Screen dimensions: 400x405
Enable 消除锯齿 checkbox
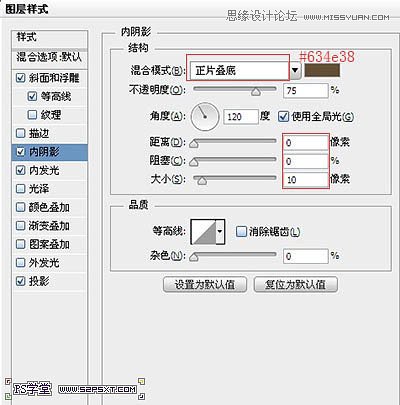click(241, 231)
